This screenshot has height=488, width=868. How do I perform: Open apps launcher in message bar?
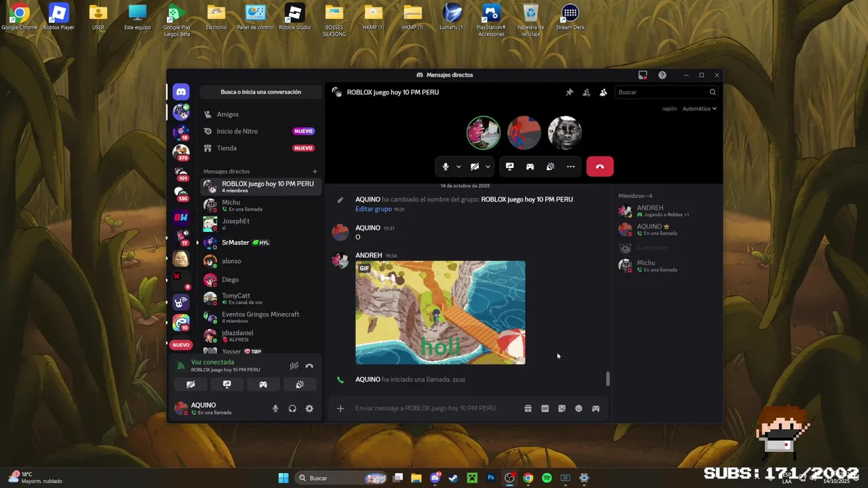pyautogui.click(x=595, y=409)
